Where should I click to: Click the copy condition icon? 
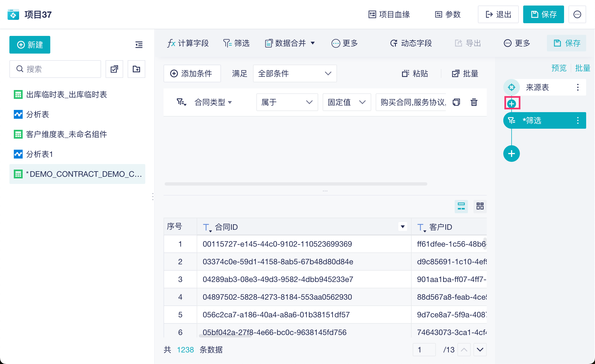pyautogui.click(x=456, y=102)
